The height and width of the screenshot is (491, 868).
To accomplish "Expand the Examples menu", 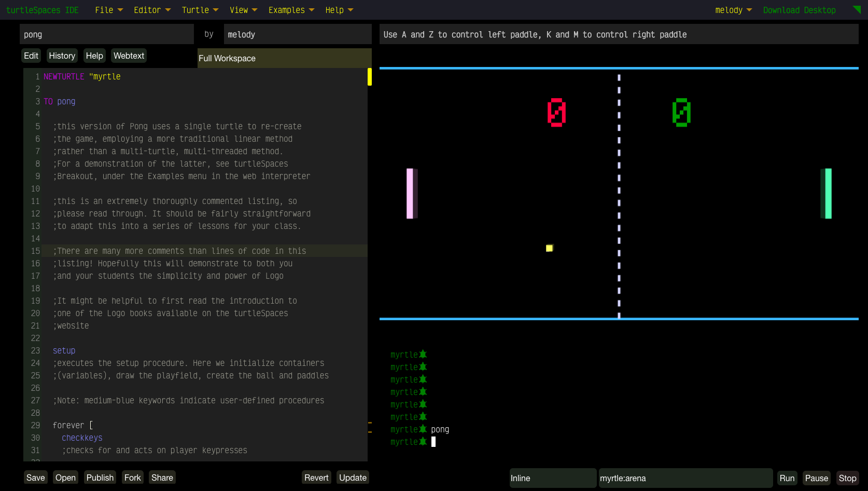I will tap(291, 10).
